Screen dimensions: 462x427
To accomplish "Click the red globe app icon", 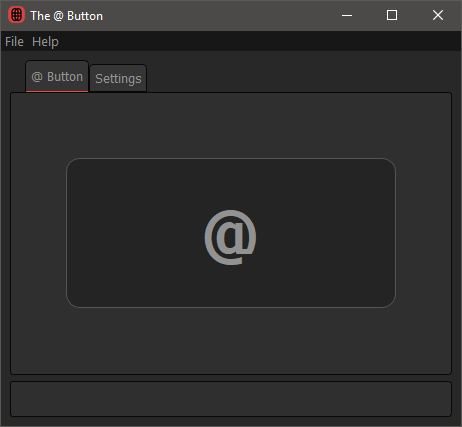I will coord(16,15).
